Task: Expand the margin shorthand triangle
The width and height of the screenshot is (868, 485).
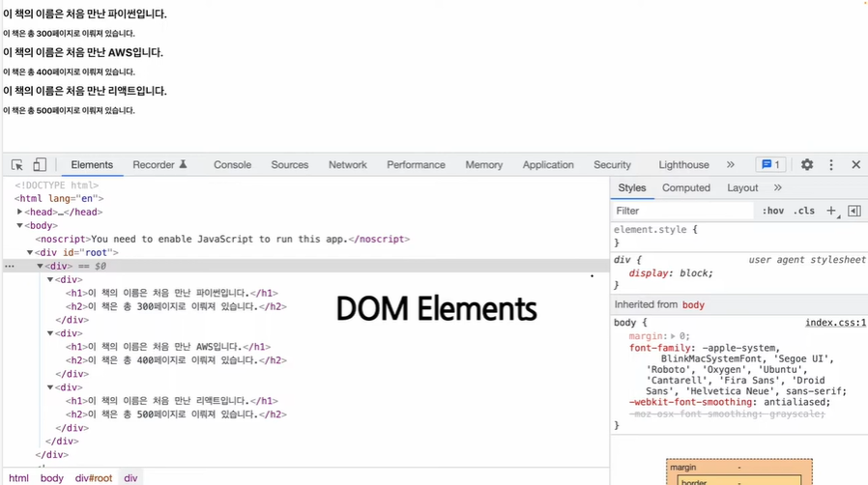Action: tap(673, 336)
